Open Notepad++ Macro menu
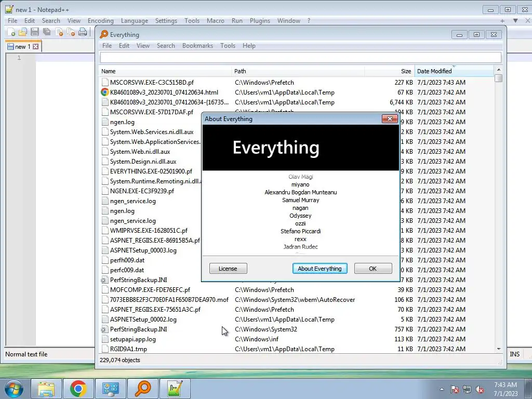The height and width of the screenshot is (399, 532). (216, 21)
